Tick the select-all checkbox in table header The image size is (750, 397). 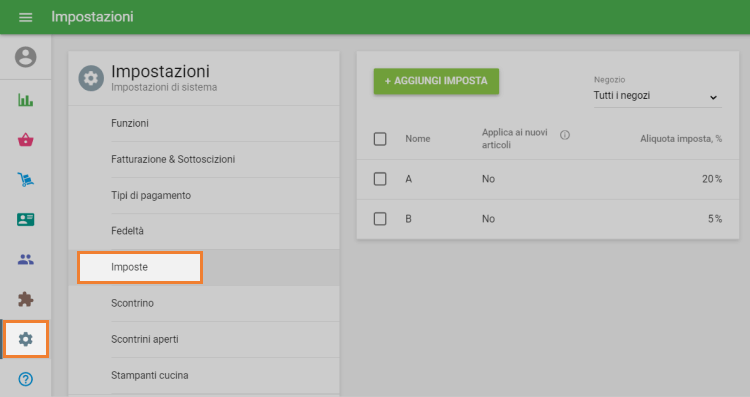[x=380, y=139]
